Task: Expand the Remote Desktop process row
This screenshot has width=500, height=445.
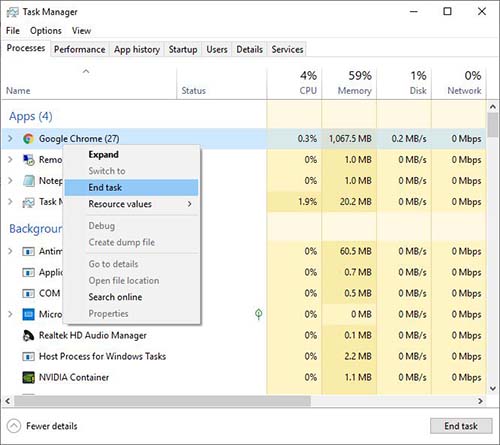Action: coord(10,159)
